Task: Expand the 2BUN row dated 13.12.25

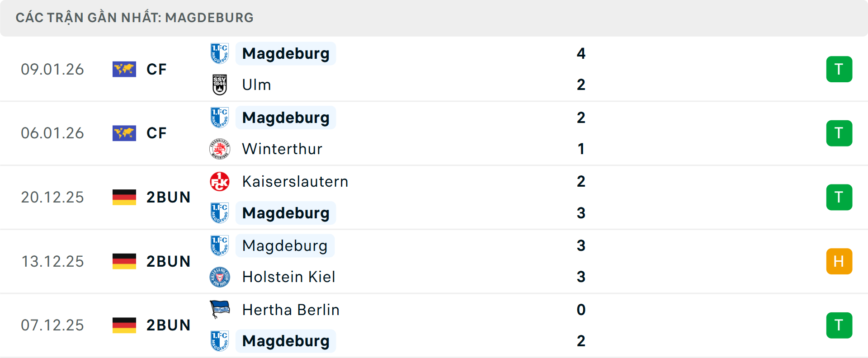Action: click(x=169, y=261)
